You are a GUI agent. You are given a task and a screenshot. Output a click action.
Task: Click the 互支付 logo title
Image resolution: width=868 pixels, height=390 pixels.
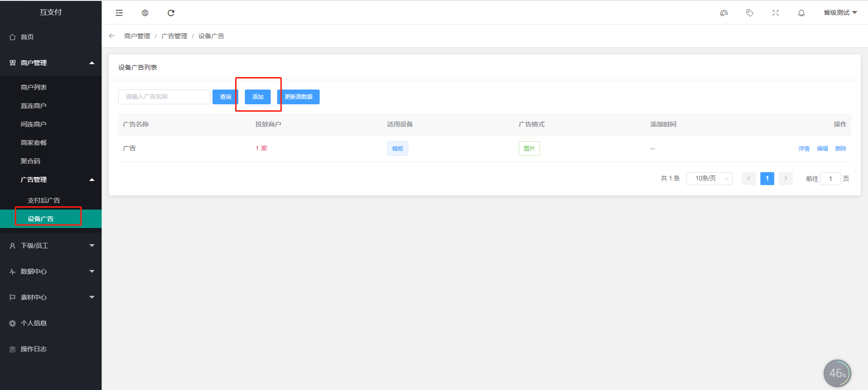pos(51,12)
